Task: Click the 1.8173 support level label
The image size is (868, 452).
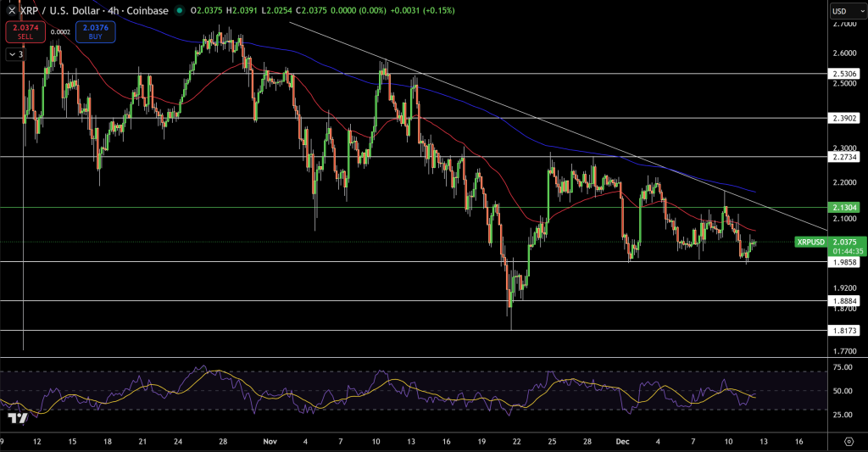Action: [846, 330]
